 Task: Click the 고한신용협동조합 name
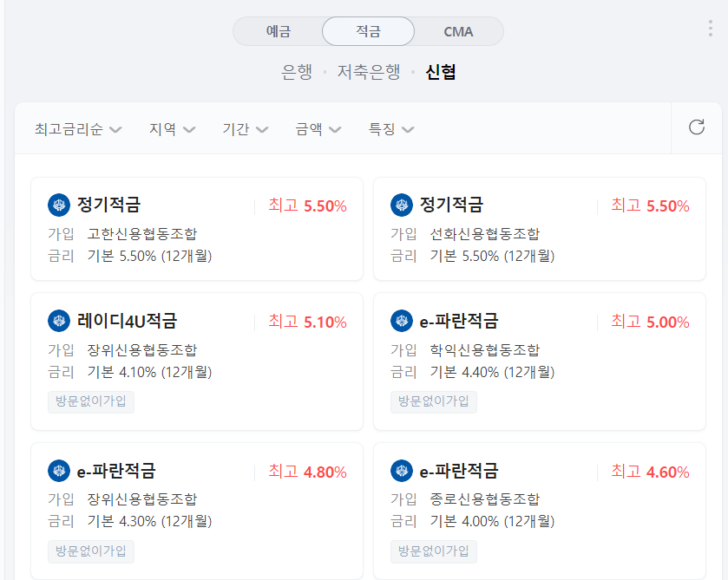(x=142, y=233)
